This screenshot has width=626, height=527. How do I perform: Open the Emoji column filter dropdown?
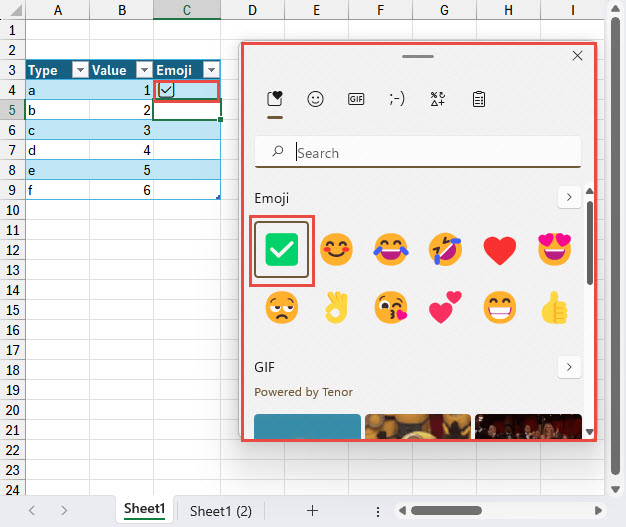211,70
